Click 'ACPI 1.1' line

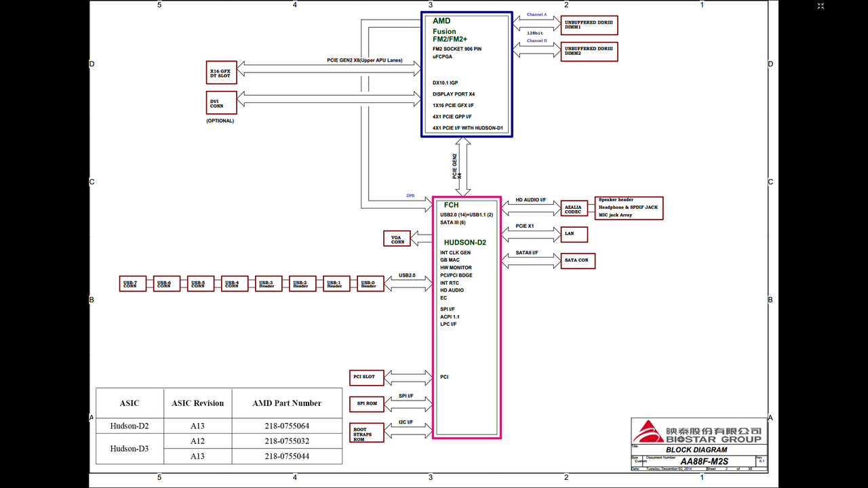tap(450, 317)
